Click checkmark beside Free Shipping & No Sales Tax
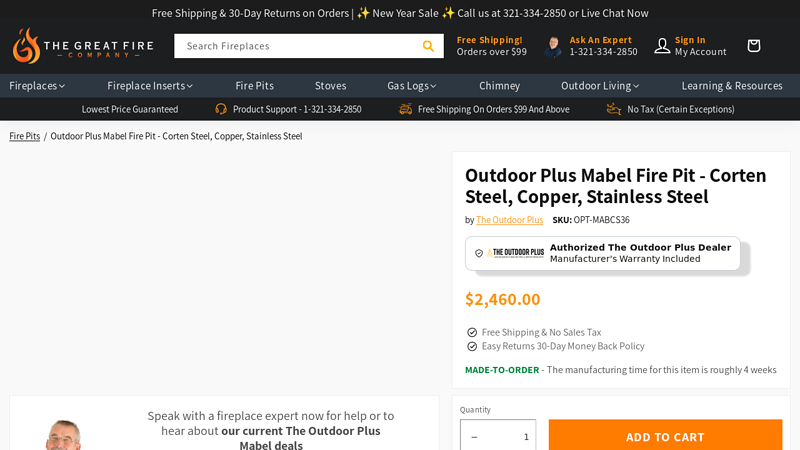The width and height of the screenshot is (800, 450). 472,332
